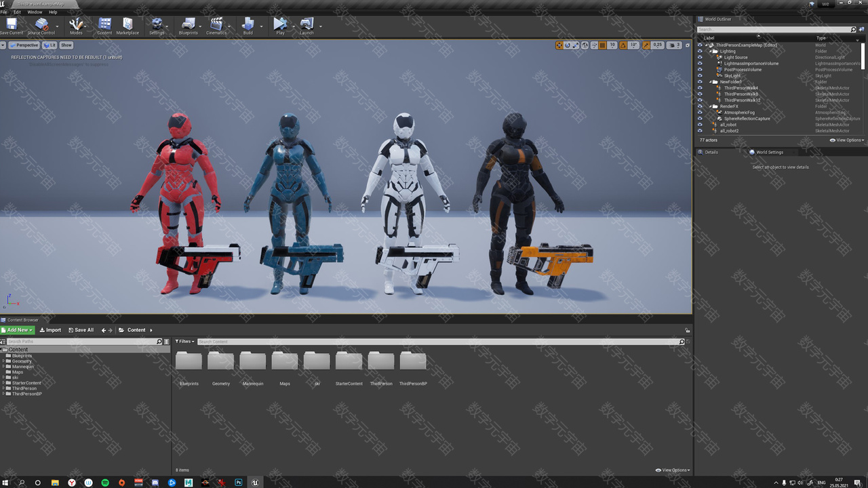Open Build options dropdown arrow
Screen dimensions: 868x488
tap(261, 26)
